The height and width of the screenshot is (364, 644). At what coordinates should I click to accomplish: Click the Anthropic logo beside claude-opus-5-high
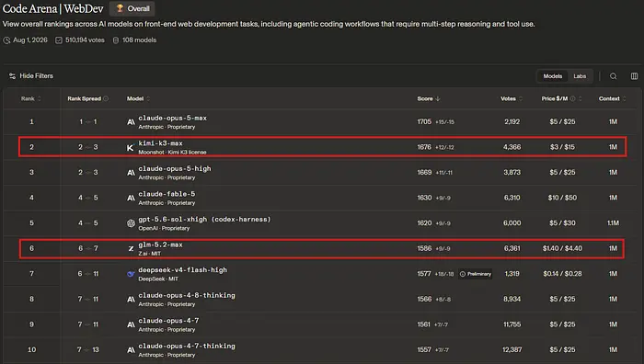click(x=131, y=173)
